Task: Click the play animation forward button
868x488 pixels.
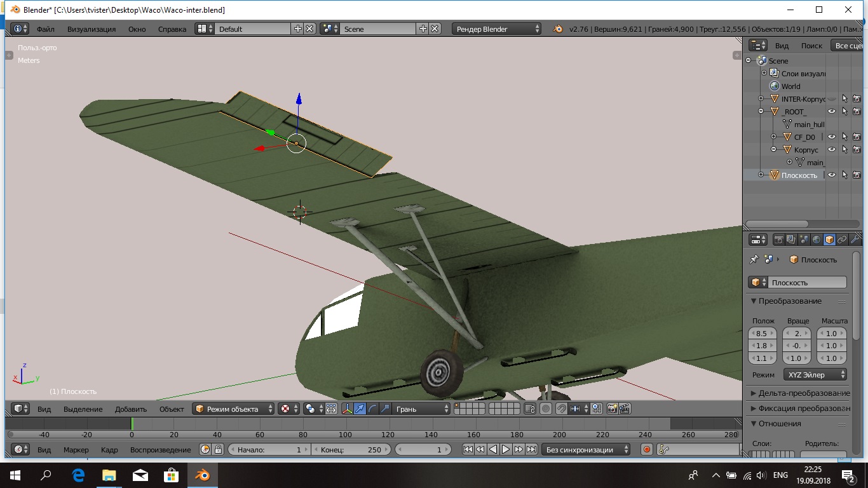Action: tap(506, 449)
